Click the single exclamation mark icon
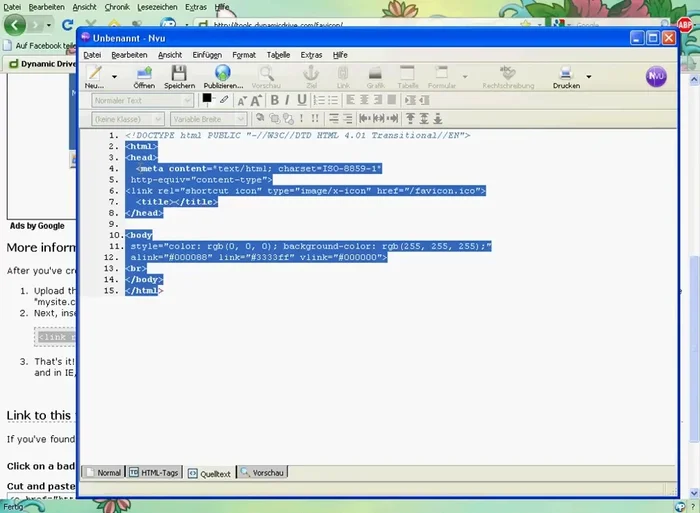 click(x=301, y=118)
